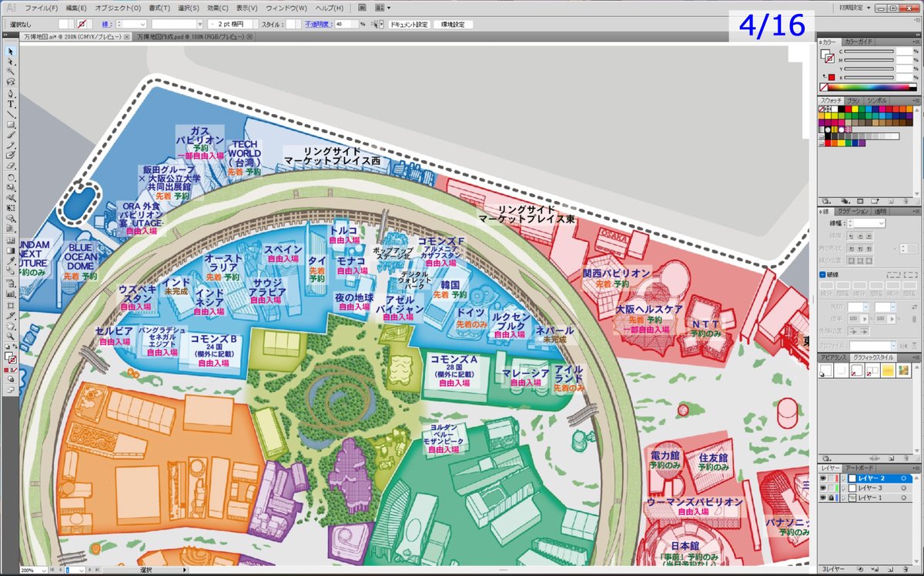Screen dimensions: 924x576
Task: Select the Rotate tool
Action: (11, 176)
